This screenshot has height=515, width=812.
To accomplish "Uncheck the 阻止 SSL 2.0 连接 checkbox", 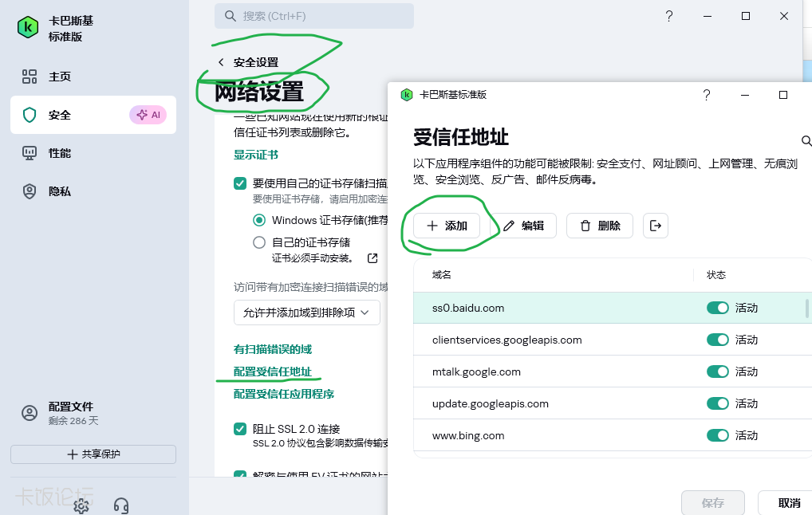I will (240, 429).
